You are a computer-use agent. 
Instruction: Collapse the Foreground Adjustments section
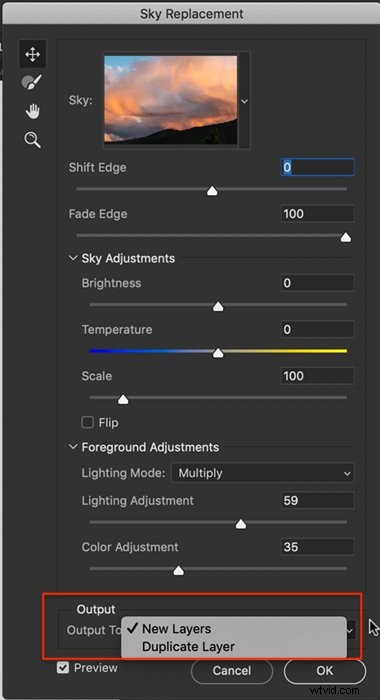[73, 447]
